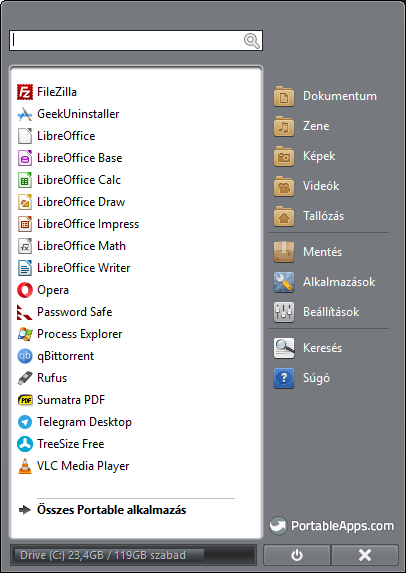Open Alkalmazások wrench icon
Image resolution: width=406 pixels, height=573 pixels.
pyautogui.click(x=284, y=282)
